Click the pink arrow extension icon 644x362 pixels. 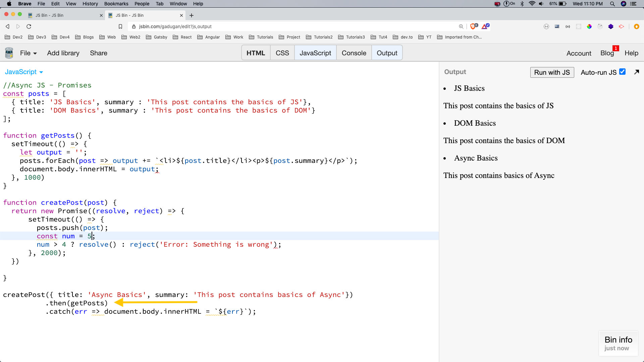622,26
